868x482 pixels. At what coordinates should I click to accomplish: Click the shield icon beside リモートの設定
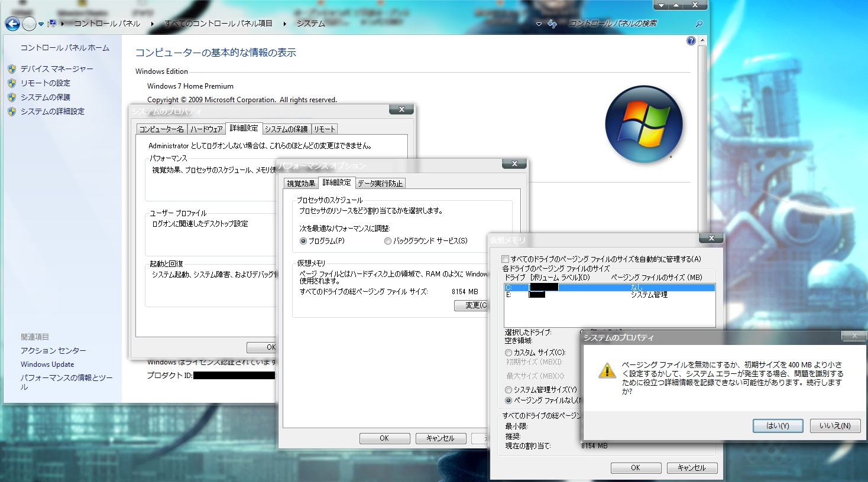[12, 83]
